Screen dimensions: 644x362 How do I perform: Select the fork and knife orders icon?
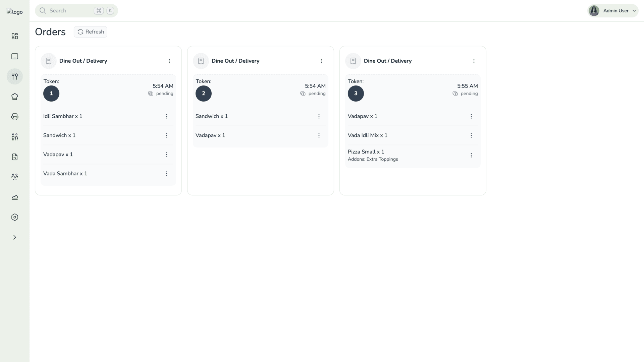[15, 76]
